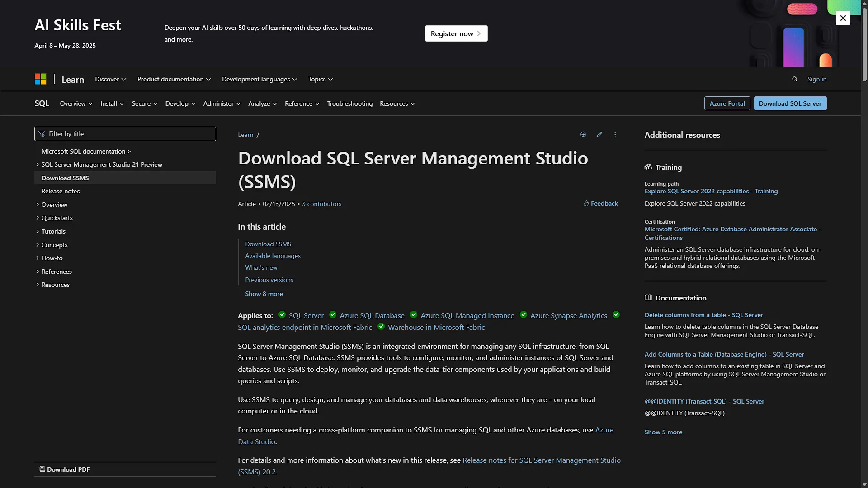Open the Reference dropdown menu

click(x=302, y=103)
